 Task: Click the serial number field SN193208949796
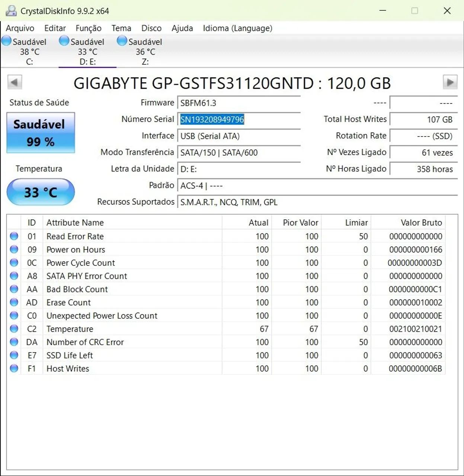coord(239,119)
